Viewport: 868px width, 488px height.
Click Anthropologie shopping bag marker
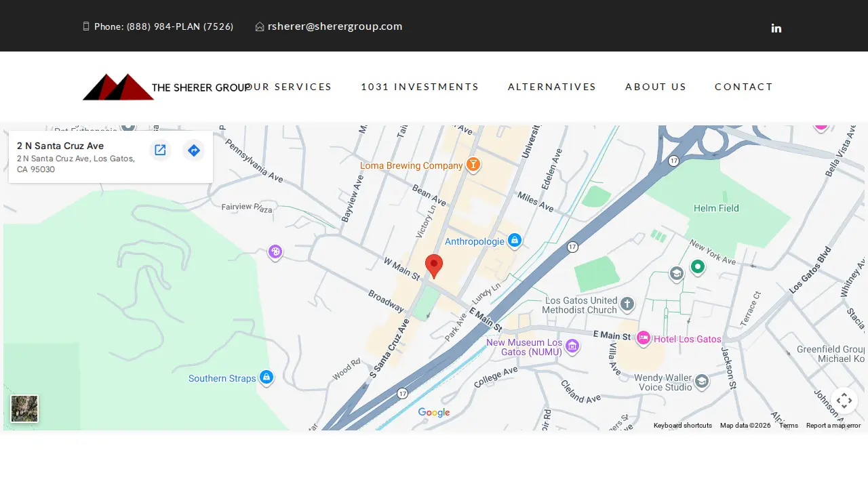point(515,241)
